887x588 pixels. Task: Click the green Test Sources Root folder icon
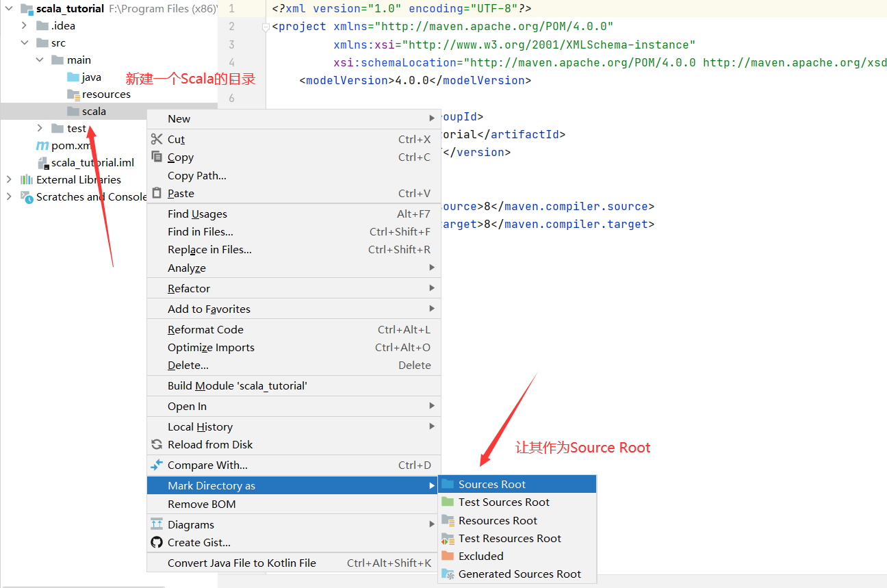pos(448,502)
